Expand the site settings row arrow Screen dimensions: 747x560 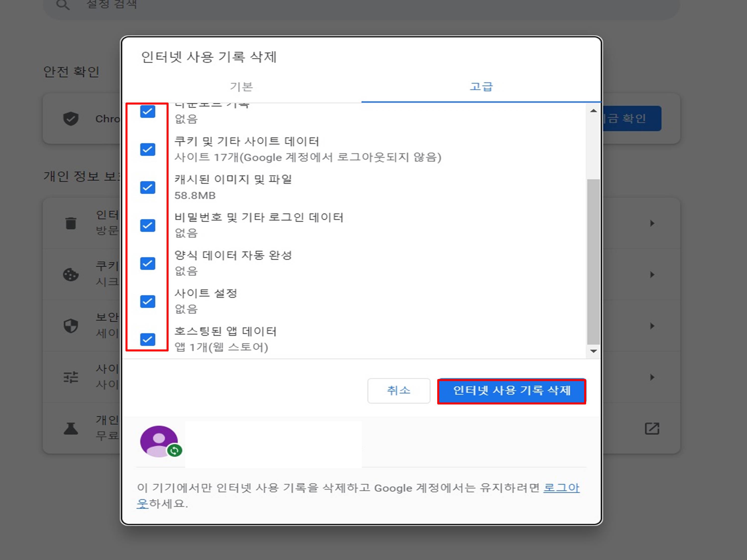click(652, 377)
